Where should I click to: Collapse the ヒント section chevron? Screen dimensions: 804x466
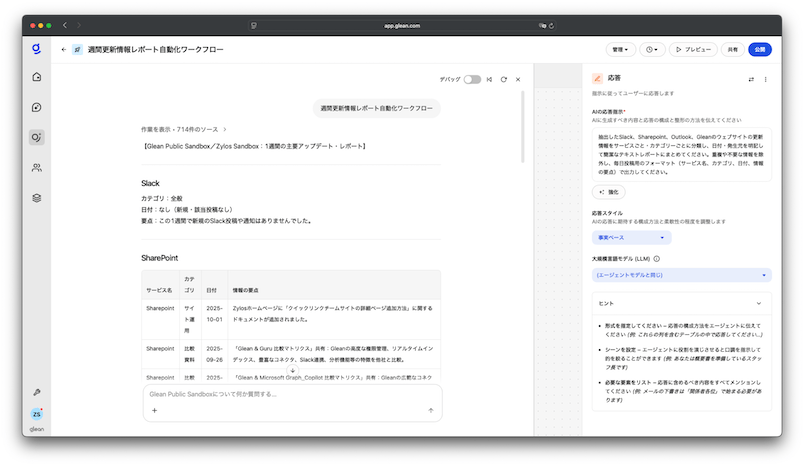coord(759,303)
